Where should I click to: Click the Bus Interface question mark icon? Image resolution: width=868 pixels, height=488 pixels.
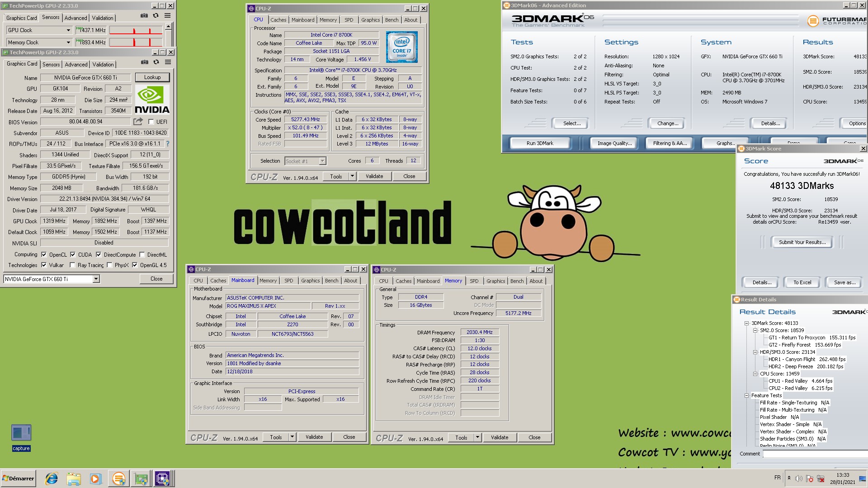tap(168, 144)
